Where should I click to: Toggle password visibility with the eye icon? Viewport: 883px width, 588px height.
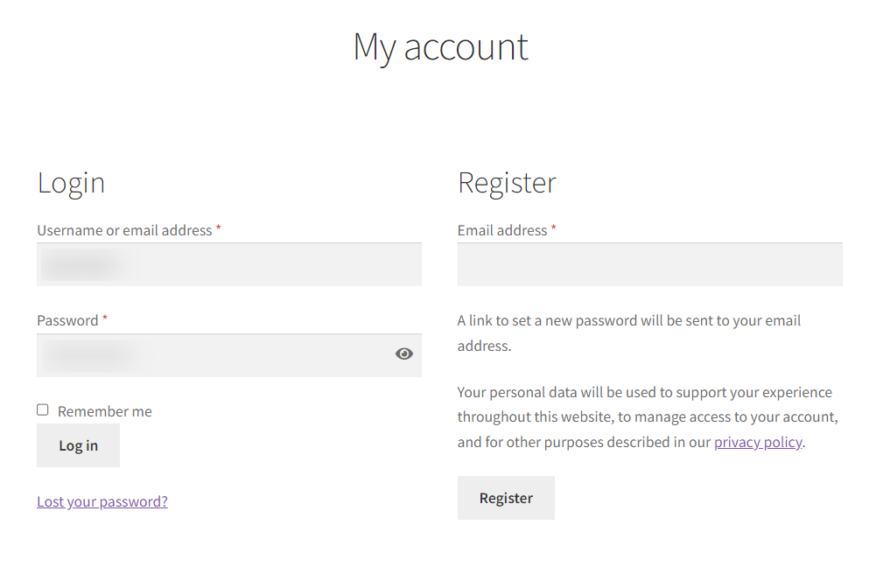point(403,353)
